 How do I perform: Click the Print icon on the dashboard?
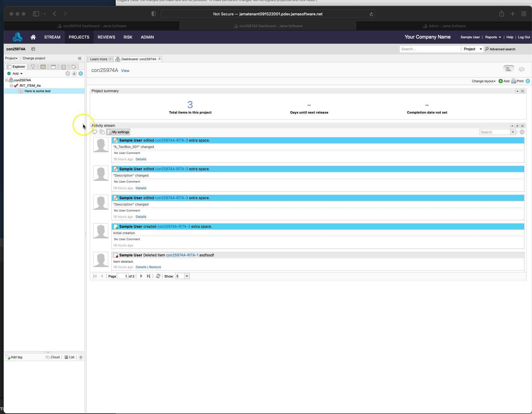[x=514, y=81]
